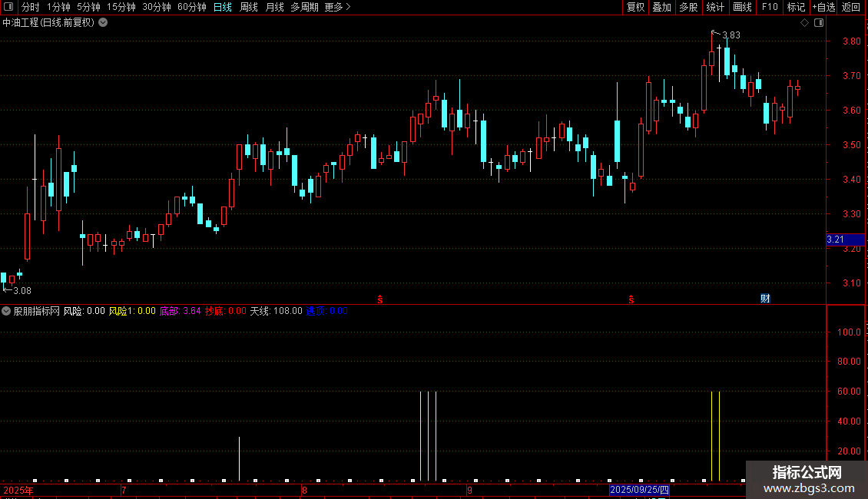This screenshot has height=499, width=868.
Task: Click the 风险: 0.00 indicator value
Action: 84,311
